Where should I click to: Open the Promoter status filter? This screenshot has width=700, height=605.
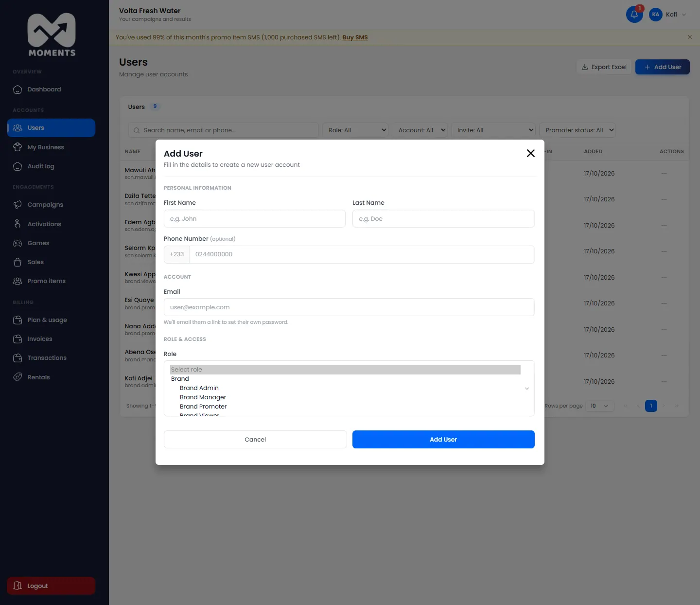[577, 130]
